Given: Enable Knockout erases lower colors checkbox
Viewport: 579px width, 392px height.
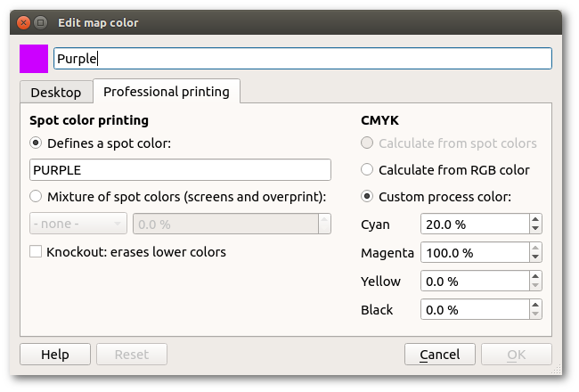Looking at the screenshot, I should click(x=36, y=252).
